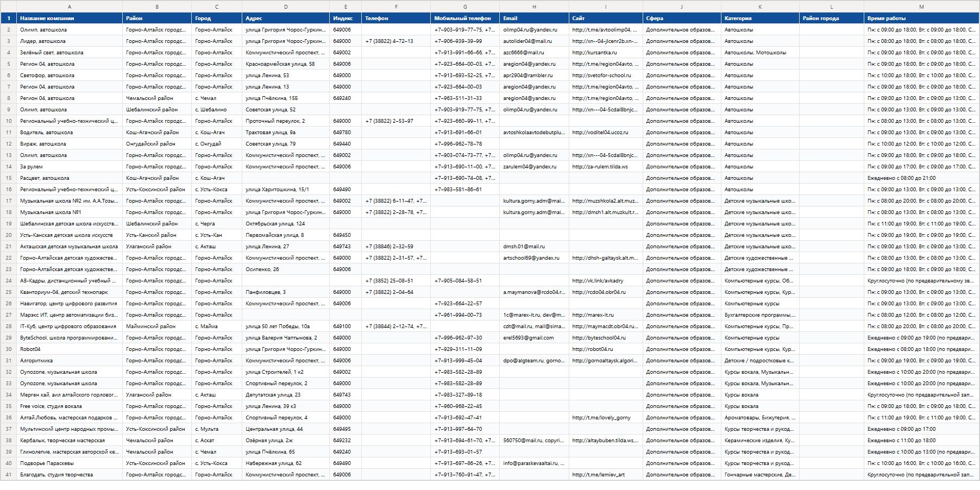Click the select-all corner of the sheet
The width and height of the screenshot is (980, 490).
pos(9,7)
